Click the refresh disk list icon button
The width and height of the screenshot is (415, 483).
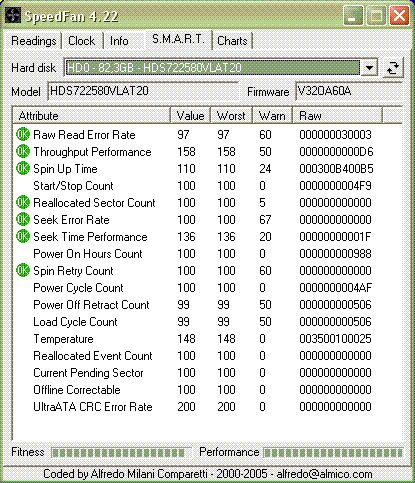393,68
